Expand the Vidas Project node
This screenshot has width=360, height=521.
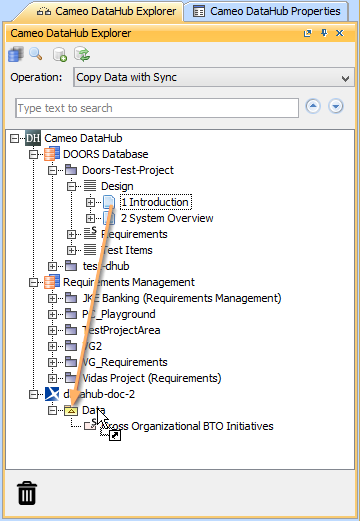point(52,378)
